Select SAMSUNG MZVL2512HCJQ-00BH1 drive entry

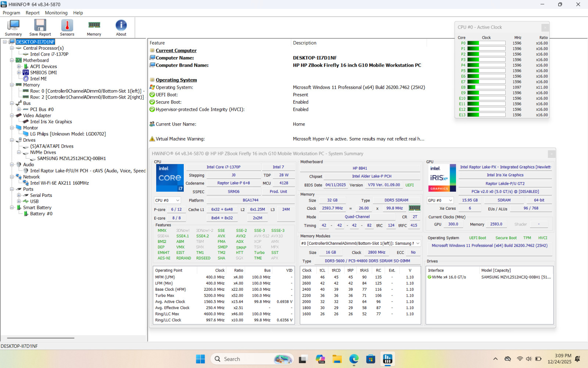[x=71, y=159]
